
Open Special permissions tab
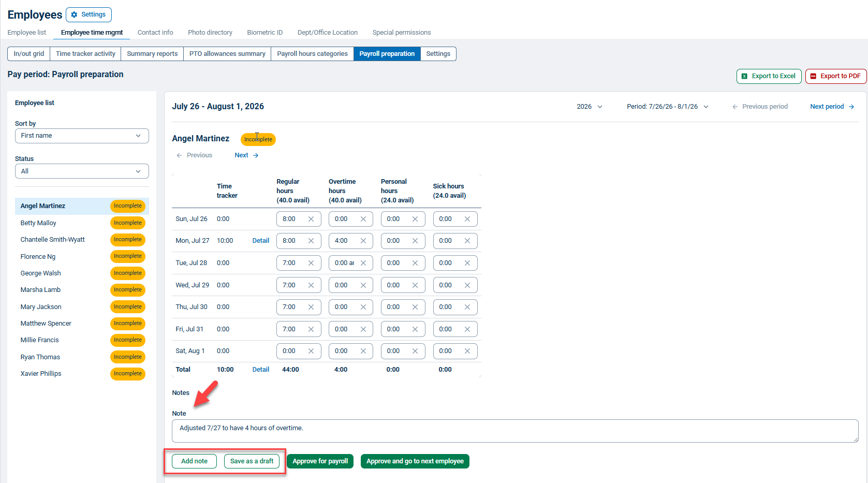coord(402,33)
